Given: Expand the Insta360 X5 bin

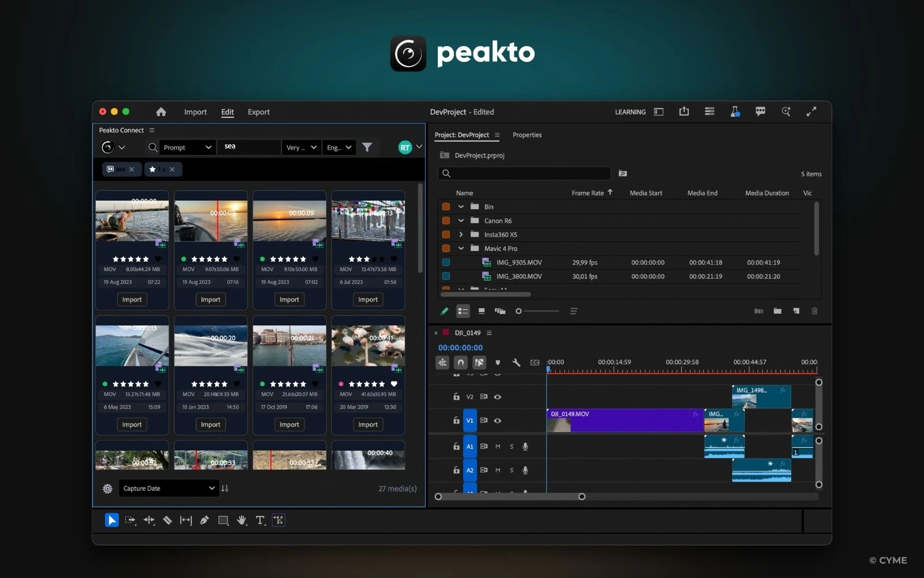Looking at the screenshot, I should [461, 235].
